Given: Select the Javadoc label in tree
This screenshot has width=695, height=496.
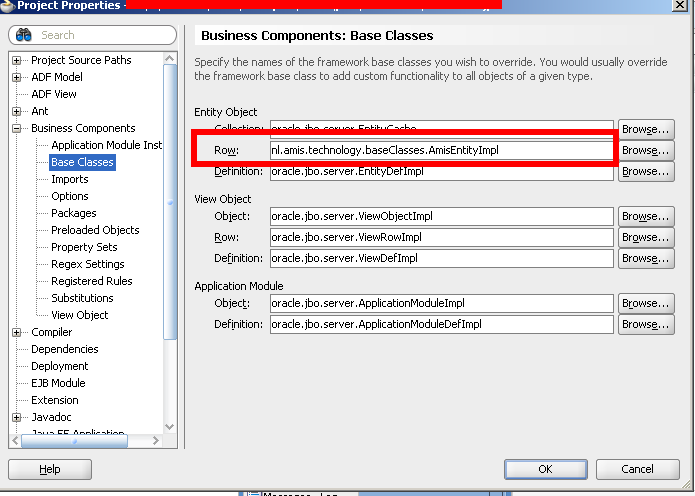Looking at the screenshot, I should (51, 417).
